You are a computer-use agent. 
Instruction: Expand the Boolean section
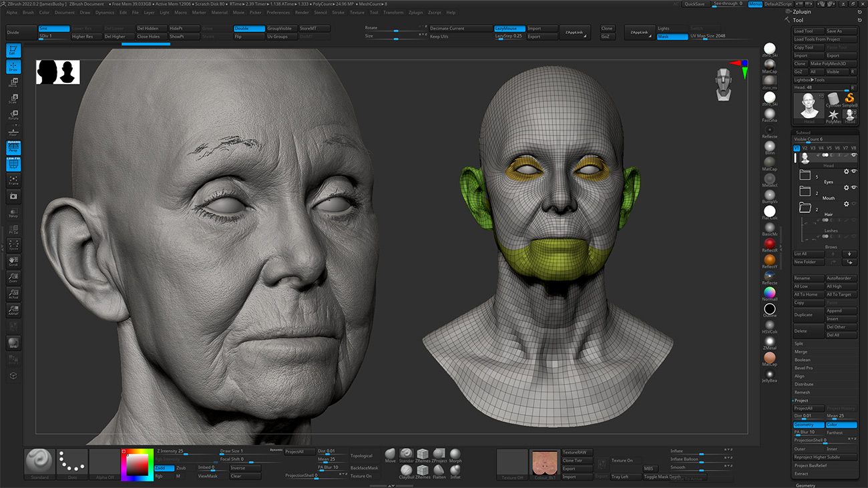click(x=802, y=360)
